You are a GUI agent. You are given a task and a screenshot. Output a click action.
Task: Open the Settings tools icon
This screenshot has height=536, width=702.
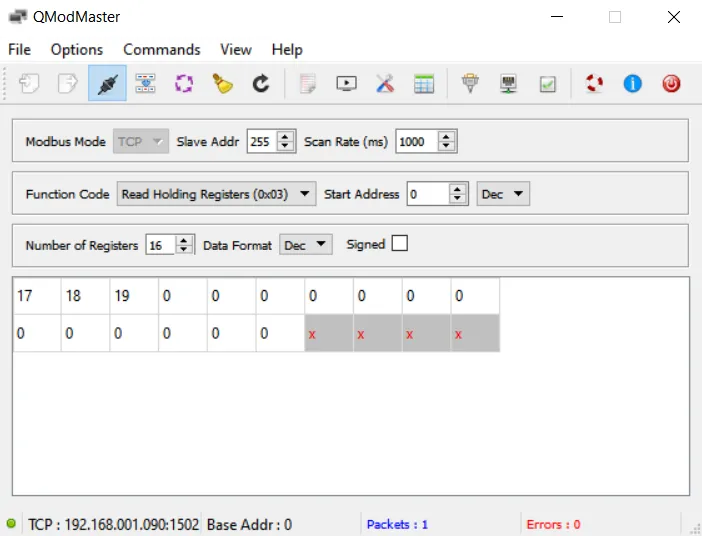coord(385,84)
